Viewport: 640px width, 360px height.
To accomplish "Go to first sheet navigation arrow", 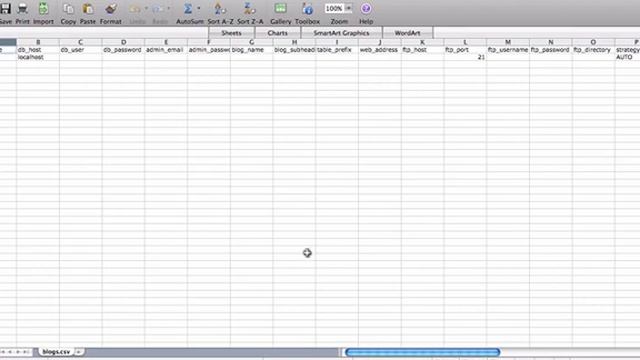I will (x=3, y=352).
